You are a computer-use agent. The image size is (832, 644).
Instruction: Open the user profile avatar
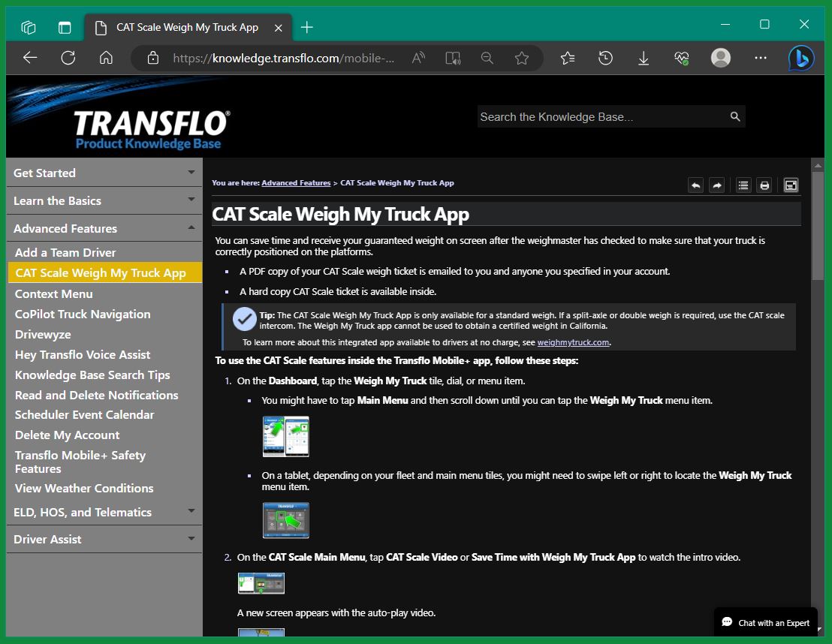[x=721, y=57]
